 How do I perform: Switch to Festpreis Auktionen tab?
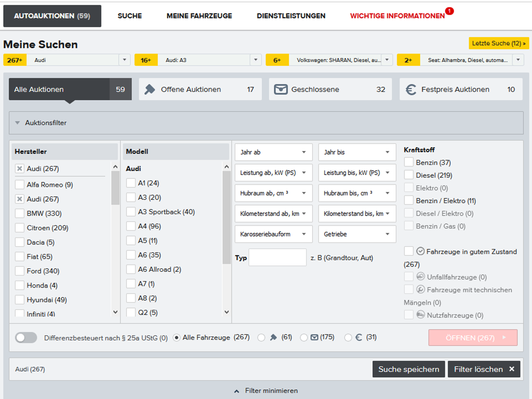tap(461, 89)
